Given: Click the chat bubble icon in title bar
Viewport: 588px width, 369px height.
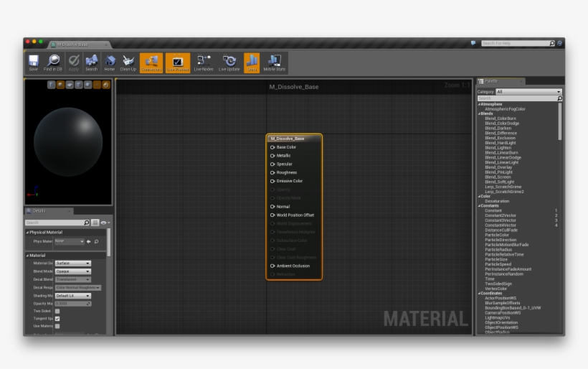Looking at the screenshot, I should coord(473,43).
